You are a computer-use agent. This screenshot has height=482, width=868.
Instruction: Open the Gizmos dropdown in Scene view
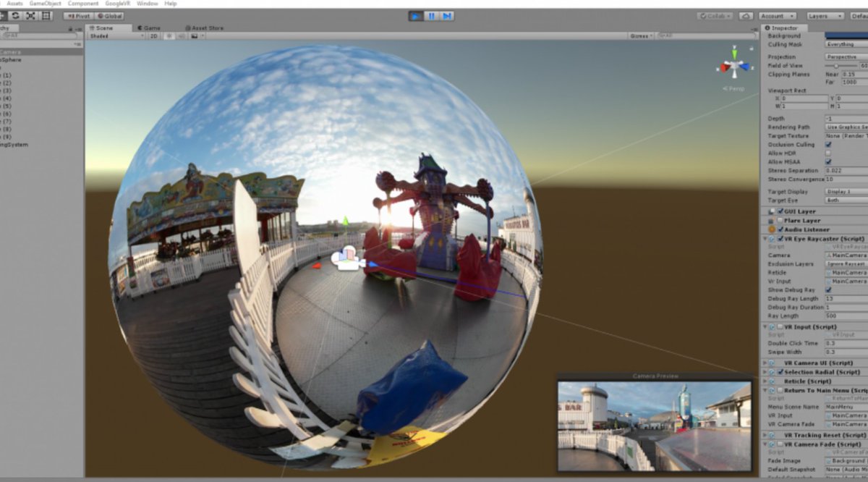point(641,35)
